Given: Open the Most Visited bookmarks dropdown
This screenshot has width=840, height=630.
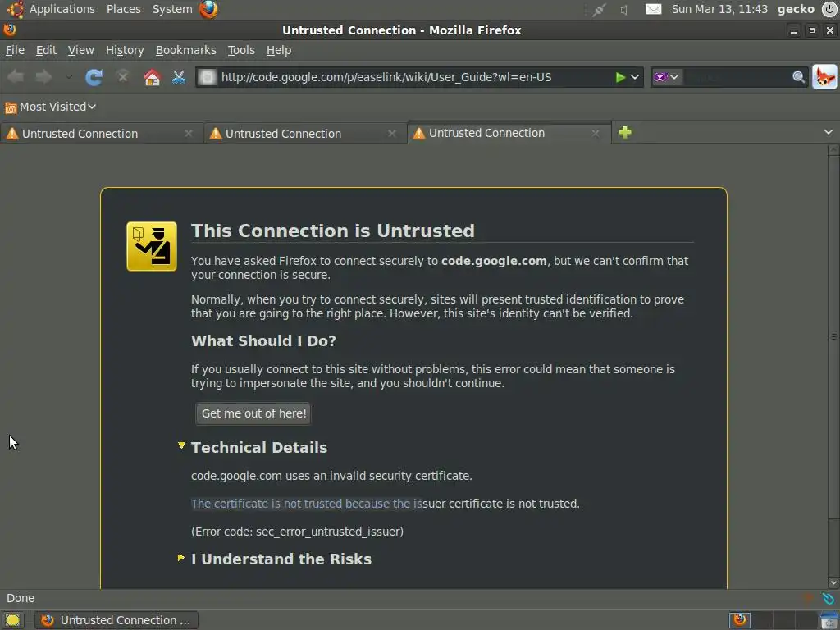Looking at the screenshot, I should coord(50,107).
